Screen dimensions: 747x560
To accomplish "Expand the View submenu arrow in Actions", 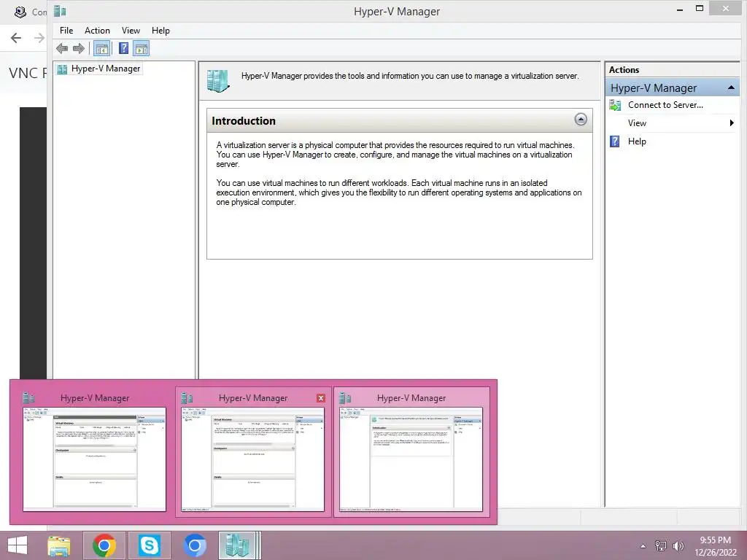I will click(x=731, y=122).
